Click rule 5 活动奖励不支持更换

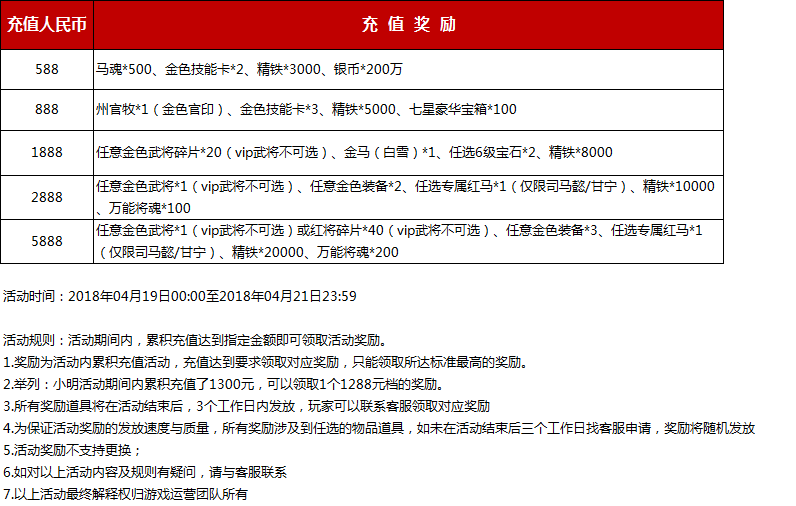pyautogui.click(x=73, y=450)
